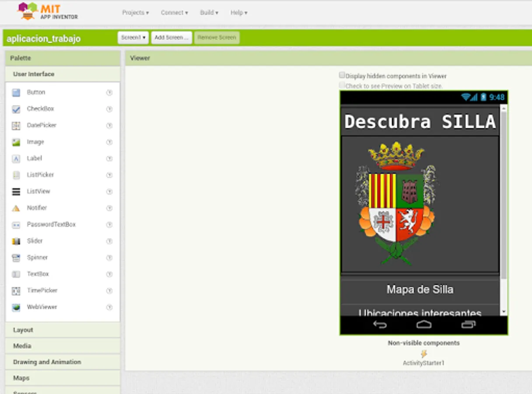Click the Add Screen button

tap(171, 38)
